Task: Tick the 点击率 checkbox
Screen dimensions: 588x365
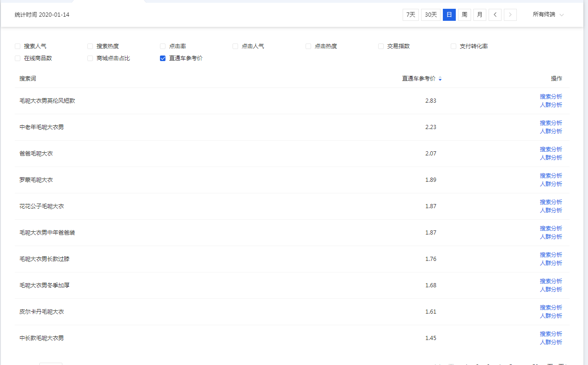Action: click(163, 46)
